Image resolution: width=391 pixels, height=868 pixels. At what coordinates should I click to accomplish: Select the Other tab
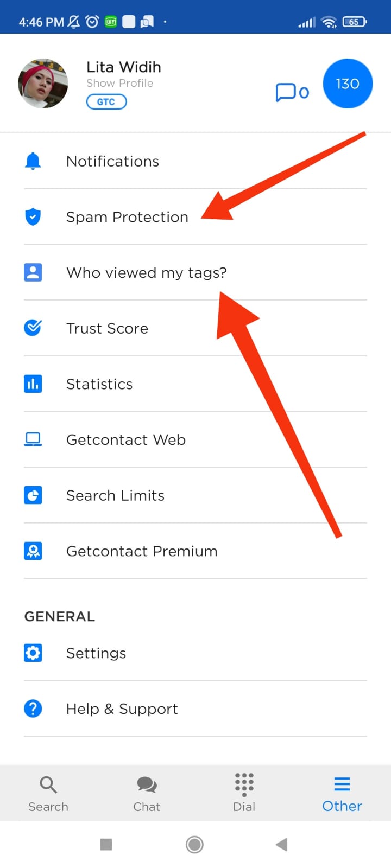(x=342, y=794)
